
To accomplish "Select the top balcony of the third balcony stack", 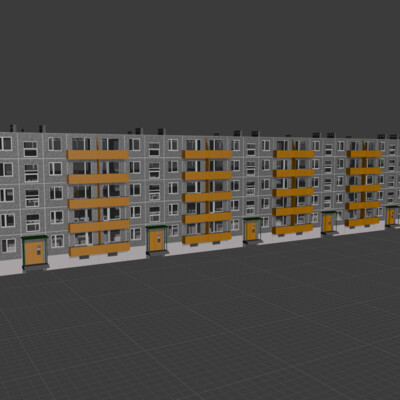I will coord(294,154).
